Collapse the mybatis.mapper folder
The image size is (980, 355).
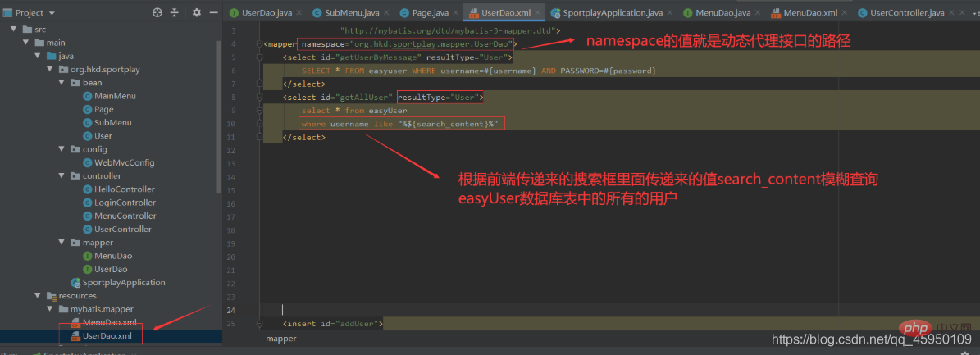coord(49,309)
